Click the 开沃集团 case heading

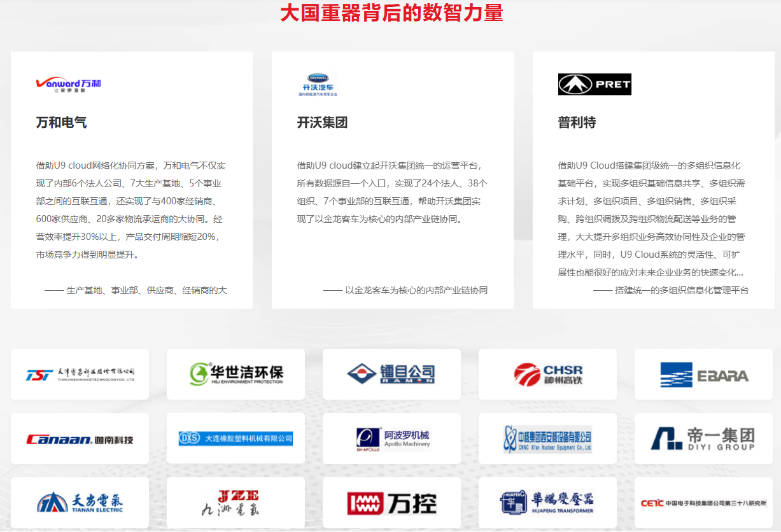pyautogui.click(x=323, y=123)
